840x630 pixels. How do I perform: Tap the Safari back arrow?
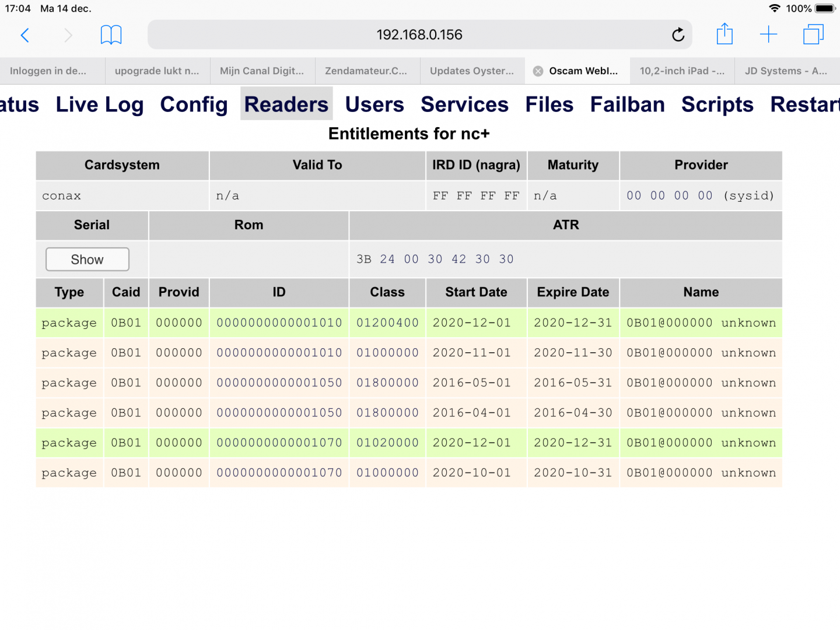(24, 35)
